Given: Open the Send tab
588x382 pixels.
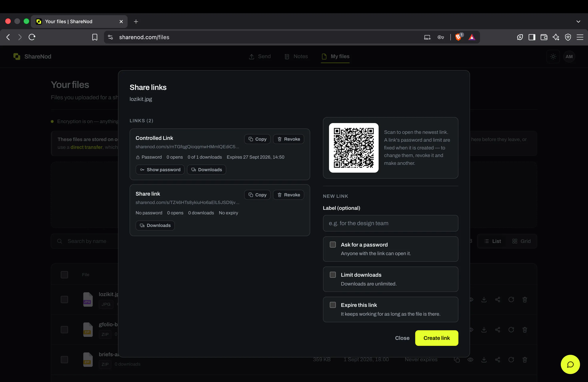Looking at the screenshot, I should 260,57.
